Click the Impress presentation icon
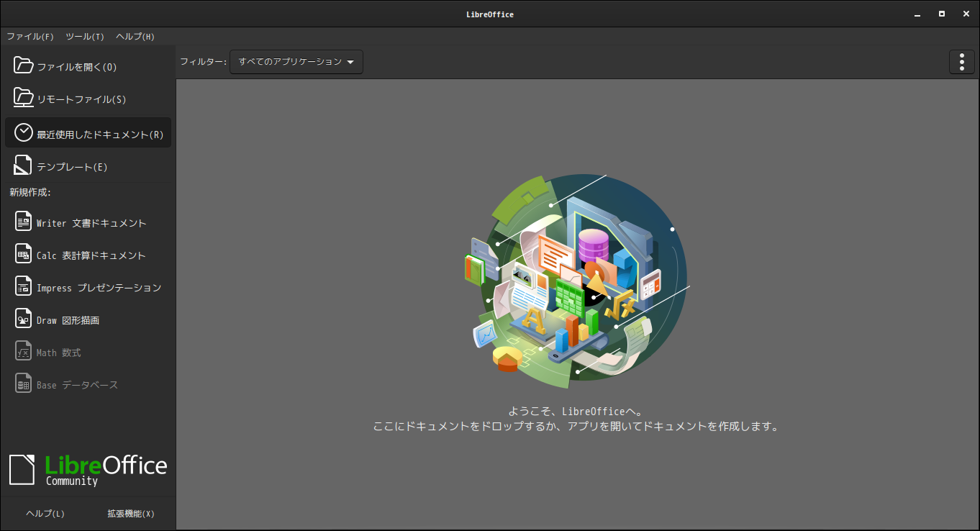 pyautogui.click(x=24, y=286)
